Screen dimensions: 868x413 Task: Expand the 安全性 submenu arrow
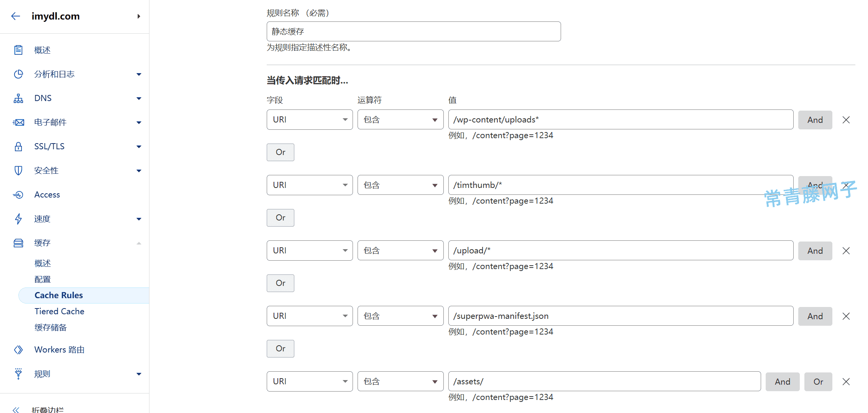click(139, 171)
